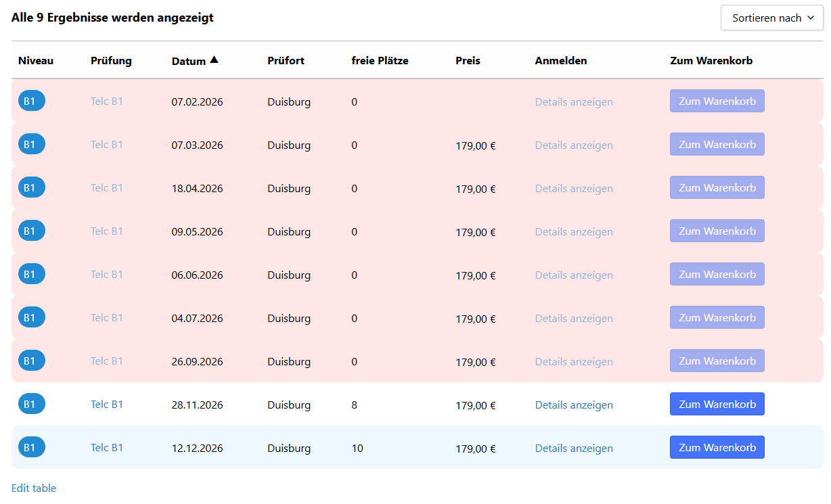Click the Alle 9 Ergebnisse heading
Screen dimensions: 831x504
(112, 18)
